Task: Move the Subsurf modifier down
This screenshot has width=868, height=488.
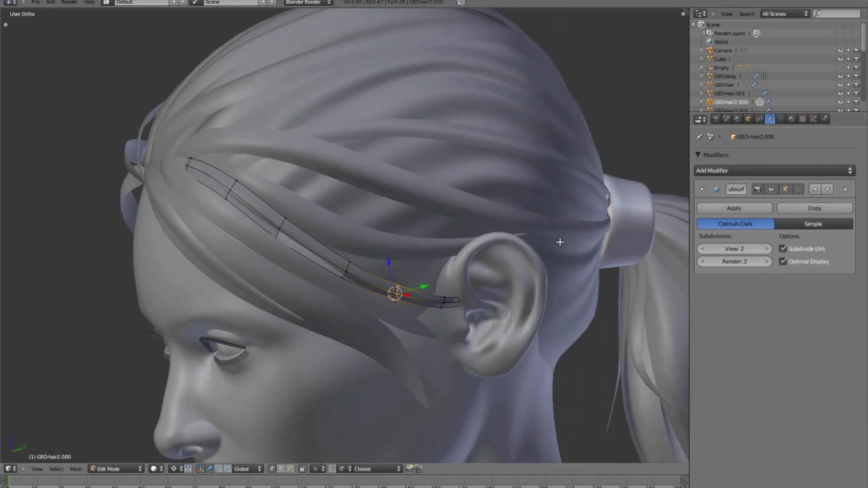Action: tap(827, 189)
